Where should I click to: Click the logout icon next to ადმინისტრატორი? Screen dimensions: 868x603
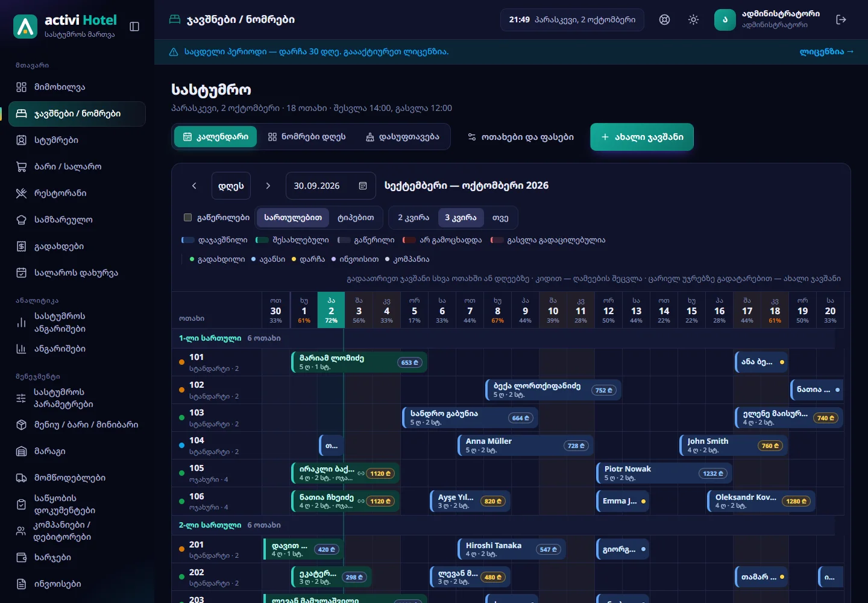click(841, 20)
